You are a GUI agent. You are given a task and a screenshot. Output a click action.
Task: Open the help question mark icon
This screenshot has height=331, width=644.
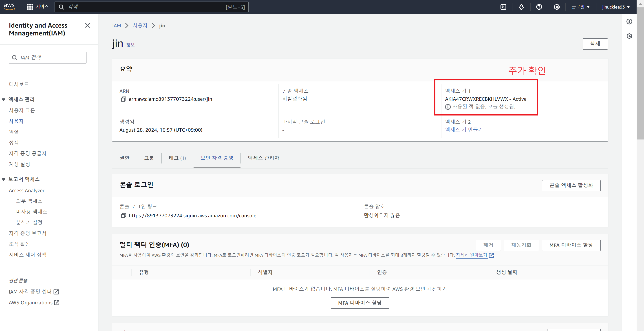(539, 7)
